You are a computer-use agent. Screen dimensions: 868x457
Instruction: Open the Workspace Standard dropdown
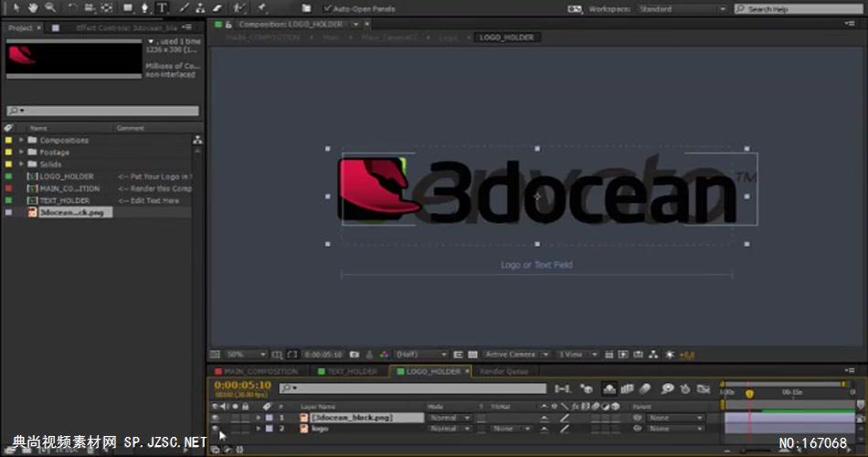(682, 9)
